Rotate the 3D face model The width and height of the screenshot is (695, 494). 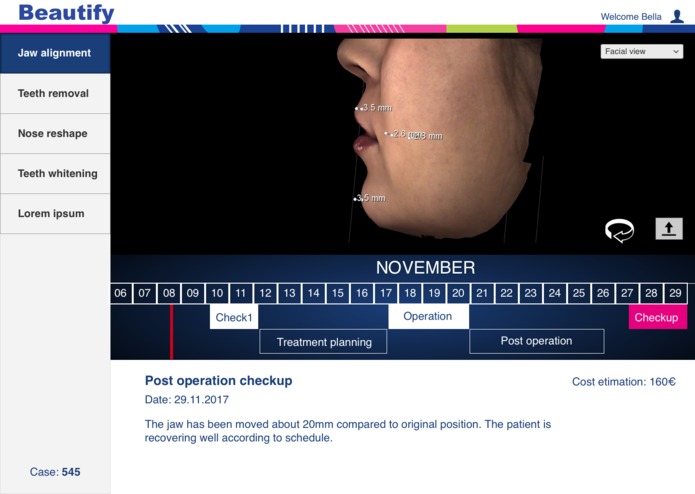pyautogui.click(x=619, y=230)
